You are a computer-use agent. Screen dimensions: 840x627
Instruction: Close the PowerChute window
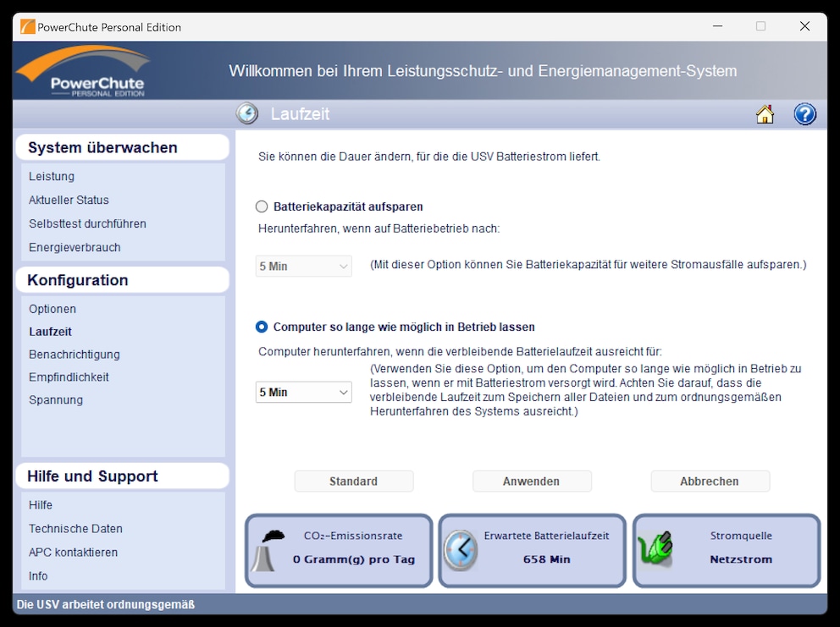point(804,26)
